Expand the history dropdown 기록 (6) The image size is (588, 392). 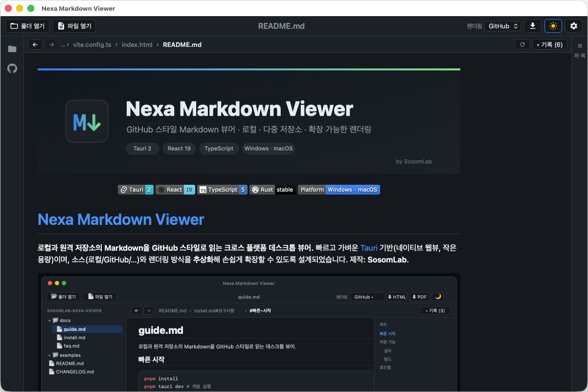click(x=550, y=44)
